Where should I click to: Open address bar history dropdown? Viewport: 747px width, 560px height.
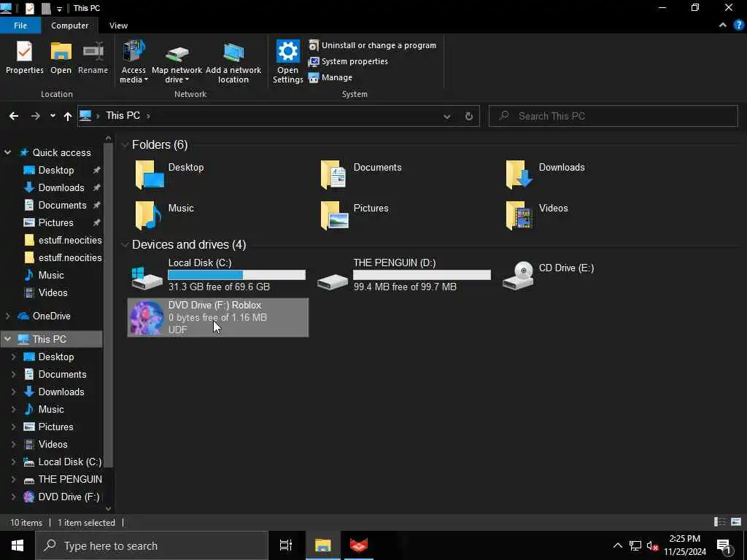447,116
